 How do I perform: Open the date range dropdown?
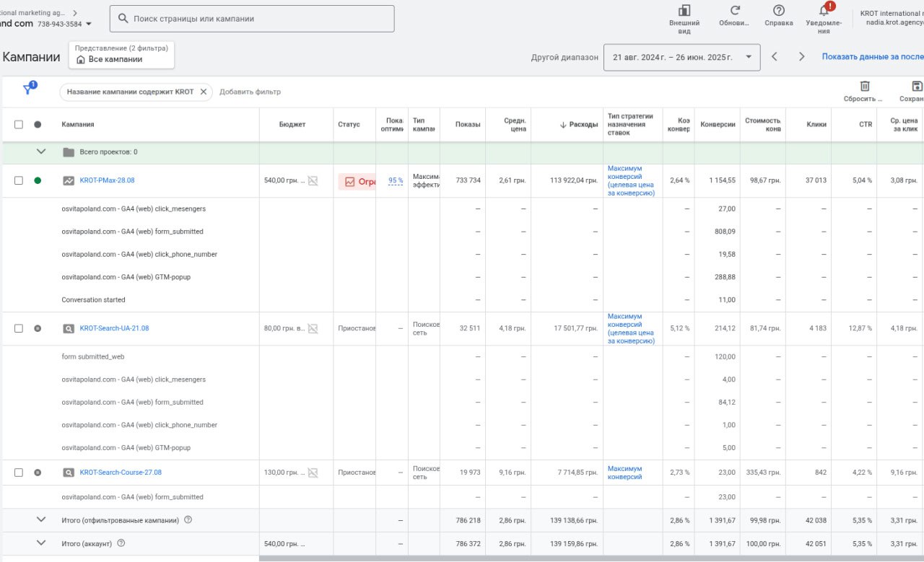click(x=681, y=57)
